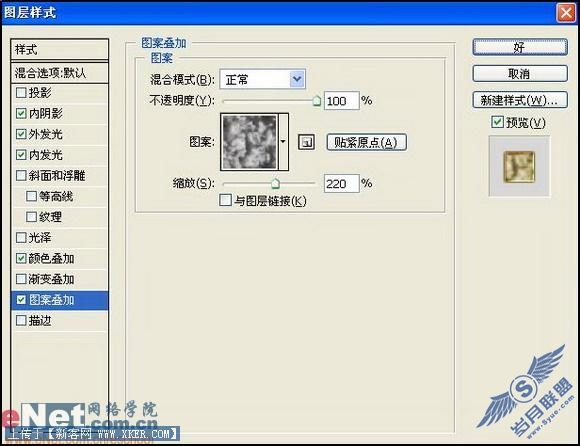Click the scale value field showing 220

click(x=341, y=183)
